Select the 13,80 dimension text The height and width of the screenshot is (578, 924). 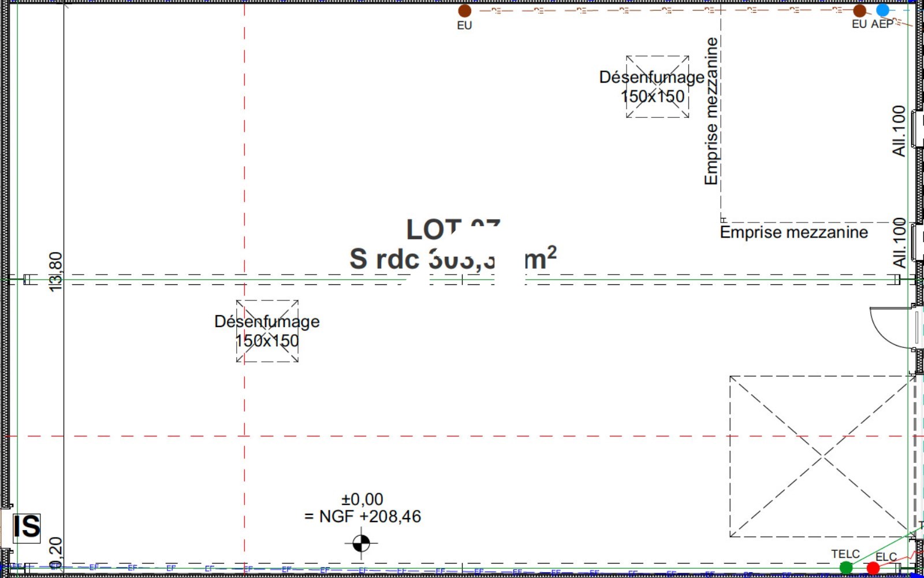55,272
